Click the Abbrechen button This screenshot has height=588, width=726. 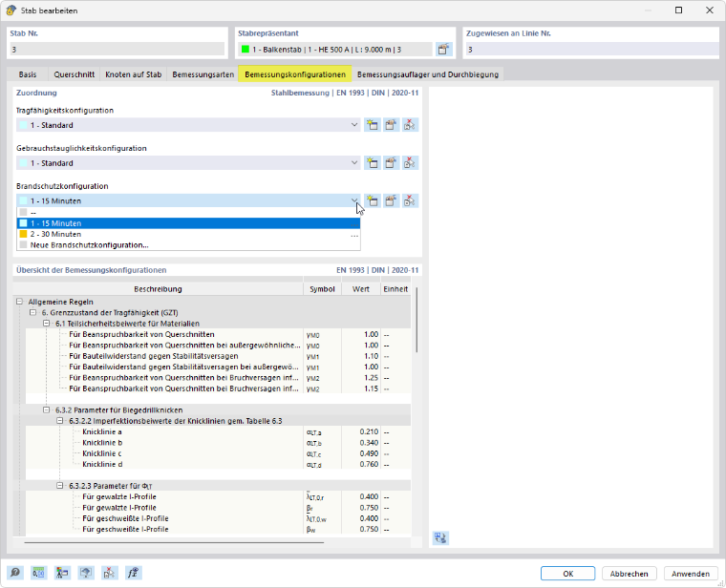click(x=629, y=574)
